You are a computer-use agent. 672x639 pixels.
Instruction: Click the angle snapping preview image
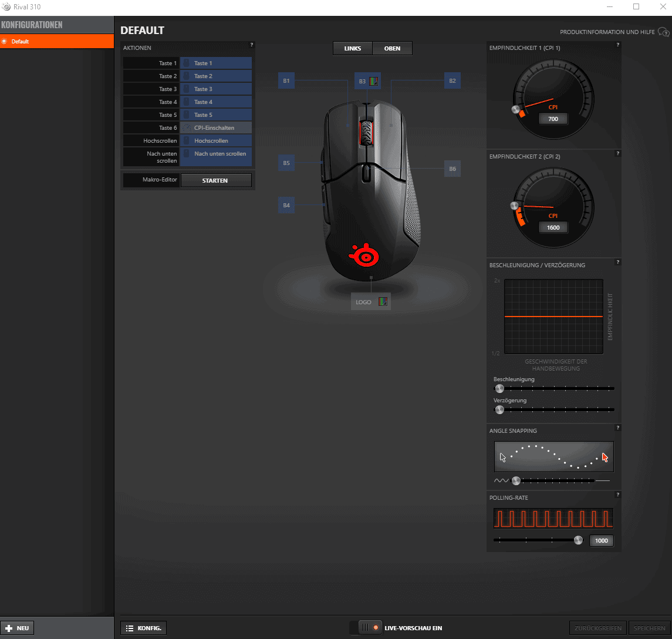[x=553, y=457]
